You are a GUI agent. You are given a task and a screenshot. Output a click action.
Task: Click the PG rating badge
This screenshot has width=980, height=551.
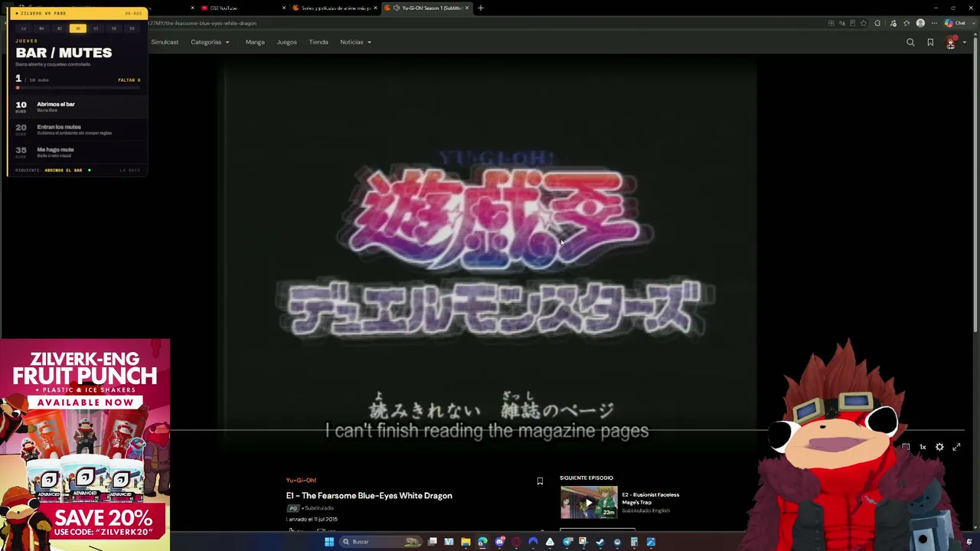[293, 508]
